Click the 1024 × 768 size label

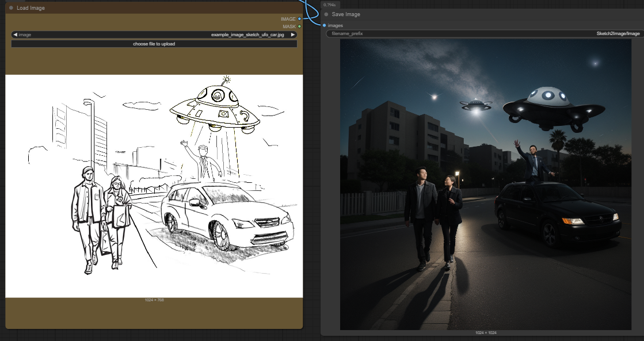[x=154, y=300]
